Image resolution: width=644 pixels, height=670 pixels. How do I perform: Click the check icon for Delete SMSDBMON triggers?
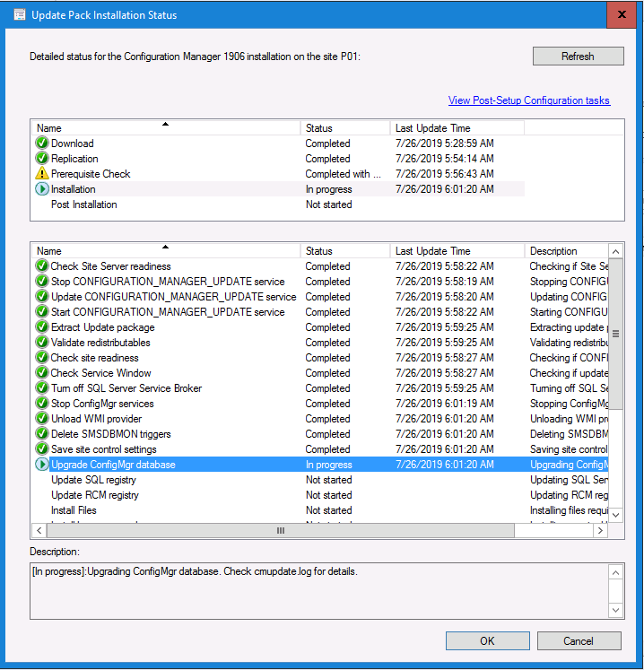pos(42,434)
